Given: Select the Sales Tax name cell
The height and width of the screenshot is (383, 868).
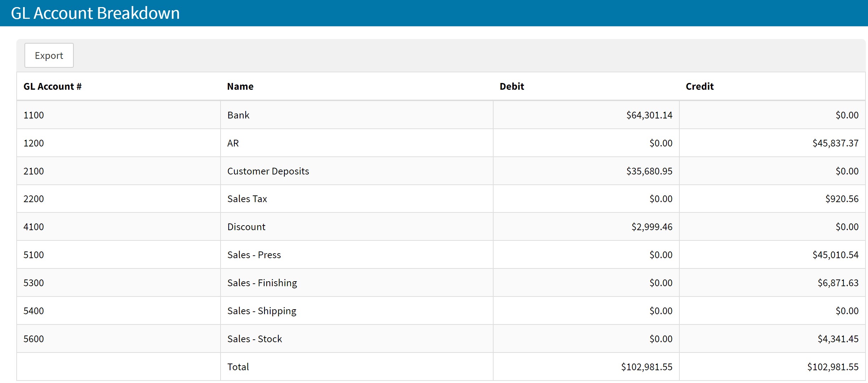Looking at the screenshot, I should (x=247, y=199).
